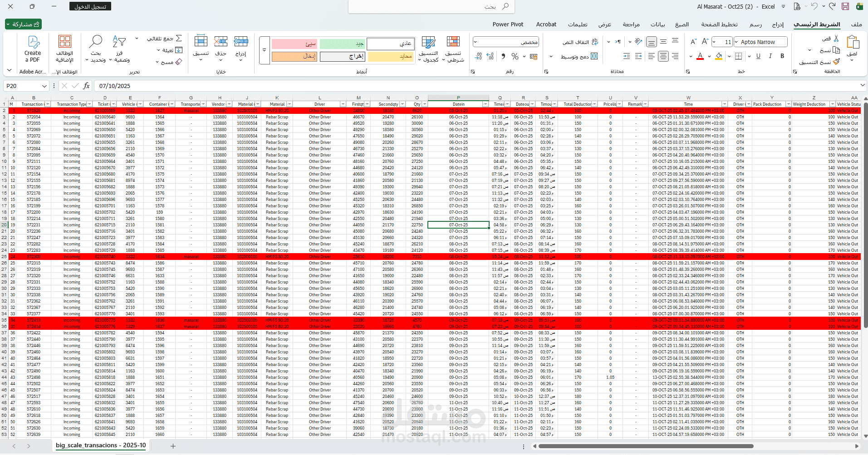
Task: Open the Driver column filter dropdown
Action: tap(343, 104)
